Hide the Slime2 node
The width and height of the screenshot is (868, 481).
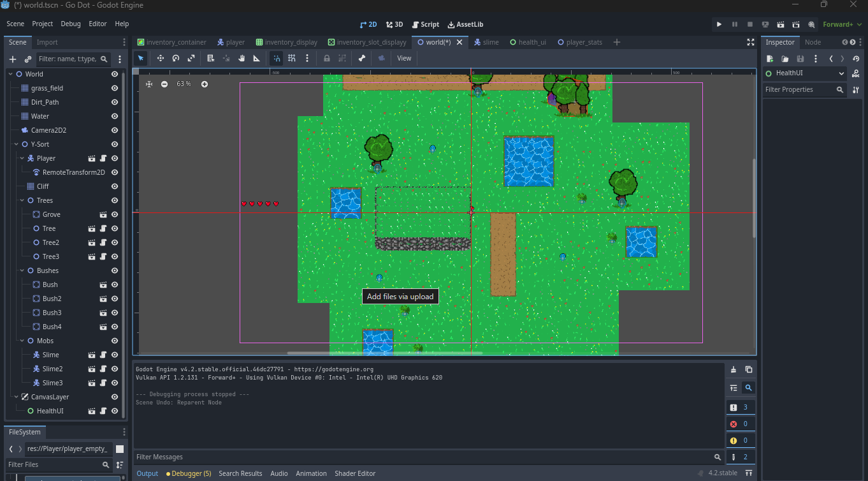tap(114, 369)
